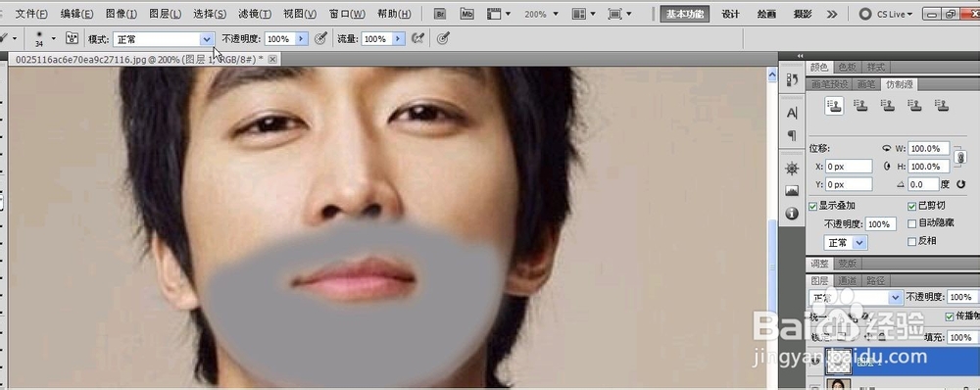The height and width of the screenshot is (390, 980).
Task: Open the 文件(F) menu
Action: pos(31,14)
